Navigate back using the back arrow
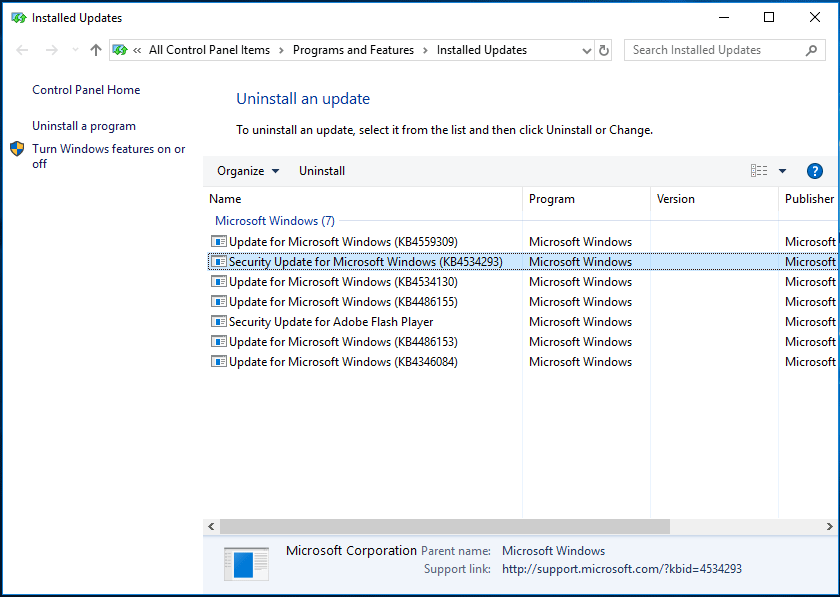The image size is (840, 597). pos(22,49)
